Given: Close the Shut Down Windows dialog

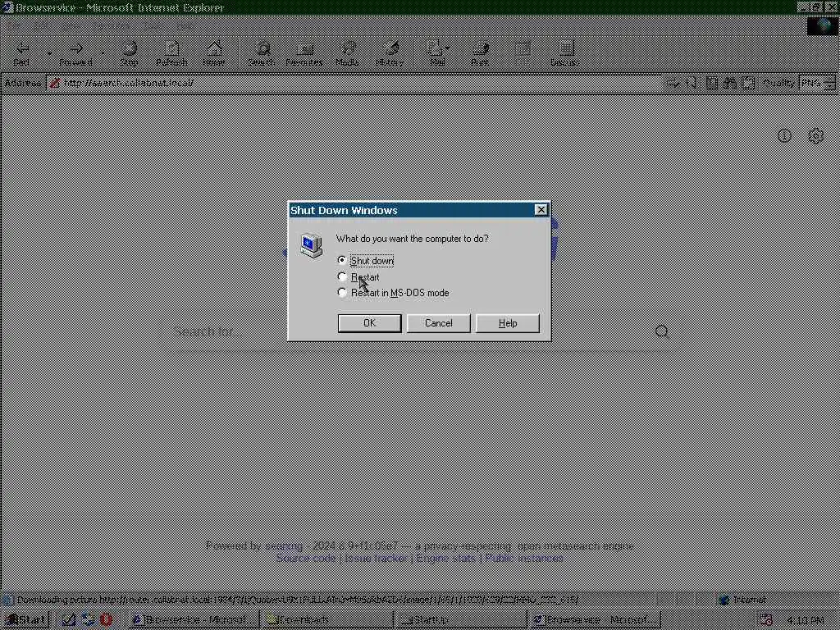Looking at the screenshot, I should click(x=541, y=210).
